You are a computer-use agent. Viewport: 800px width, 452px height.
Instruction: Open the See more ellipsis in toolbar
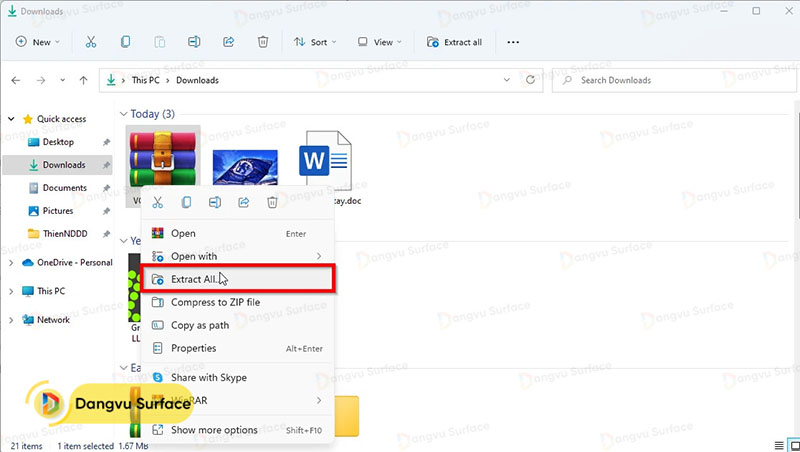513,42
